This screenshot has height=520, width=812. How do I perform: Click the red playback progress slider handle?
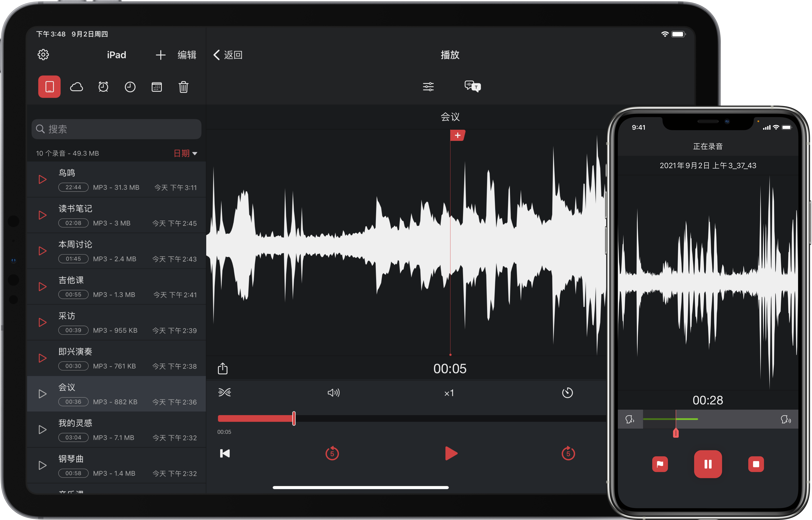(x=294, y=419)
